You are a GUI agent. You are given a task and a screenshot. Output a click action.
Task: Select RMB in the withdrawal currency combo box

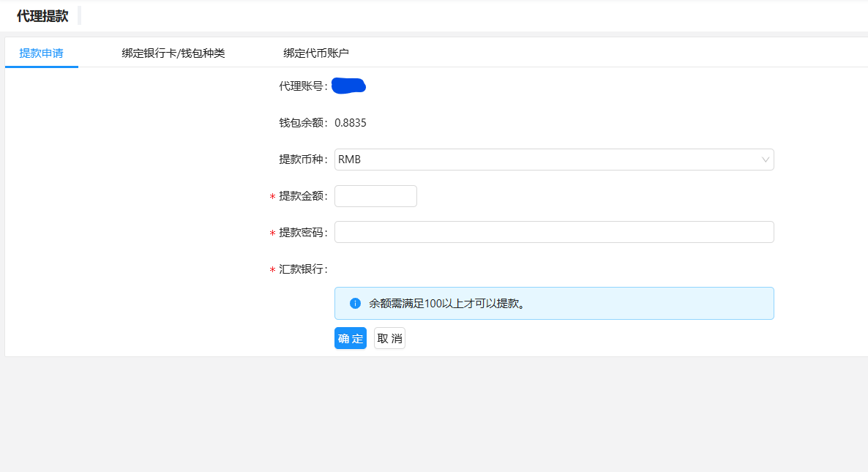[553, 160]
